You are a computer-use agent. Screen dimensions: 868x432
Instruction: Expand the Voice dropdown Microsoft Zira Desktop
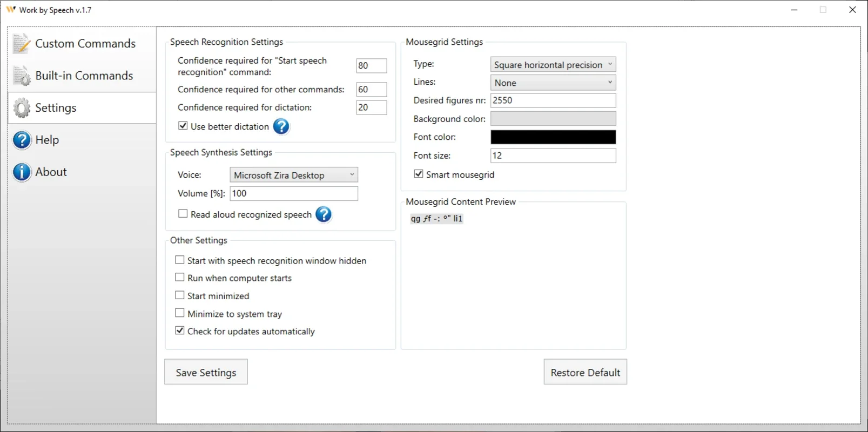point(294,175)
